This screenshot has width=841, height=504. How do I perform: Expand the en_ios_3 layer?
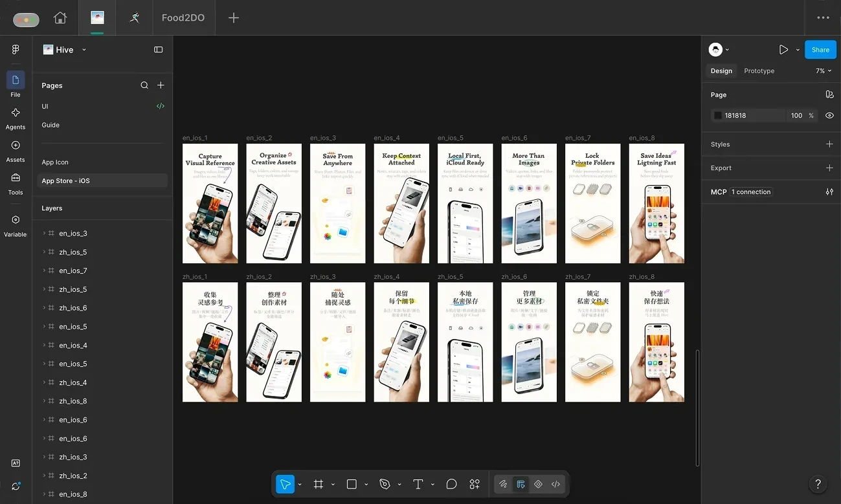click(x=44, y=234)
